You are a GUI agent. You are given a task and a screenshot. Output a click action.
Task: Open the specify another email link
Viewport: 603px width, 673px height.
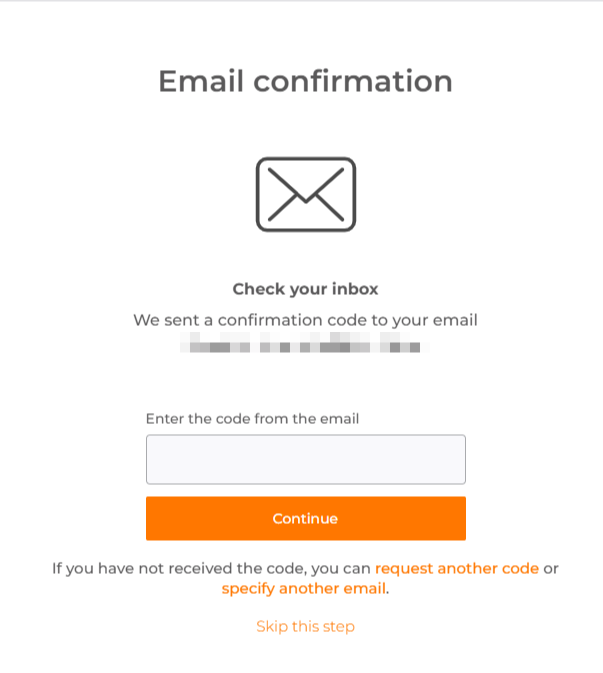point(303,588)
